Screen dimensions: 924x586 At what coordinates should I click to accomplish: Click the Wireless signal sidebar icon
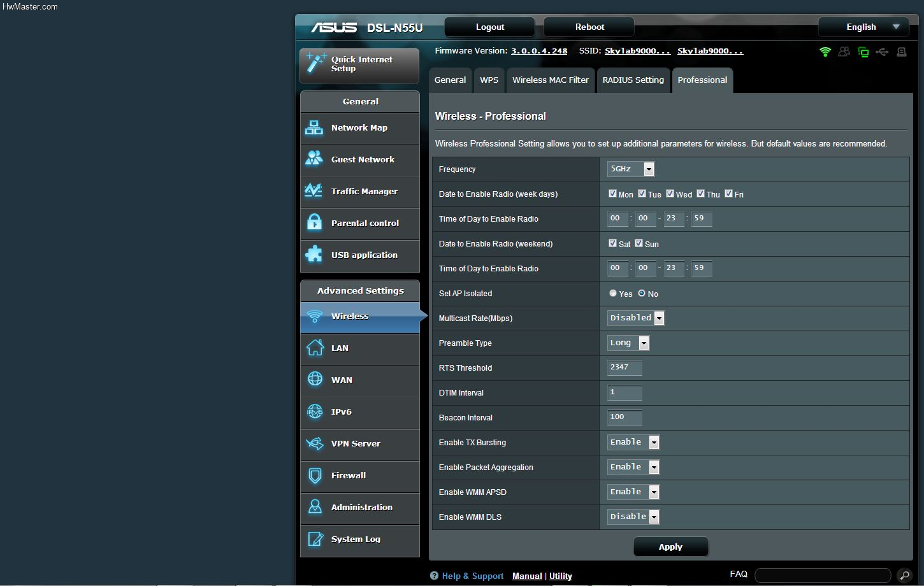(314, 316)
